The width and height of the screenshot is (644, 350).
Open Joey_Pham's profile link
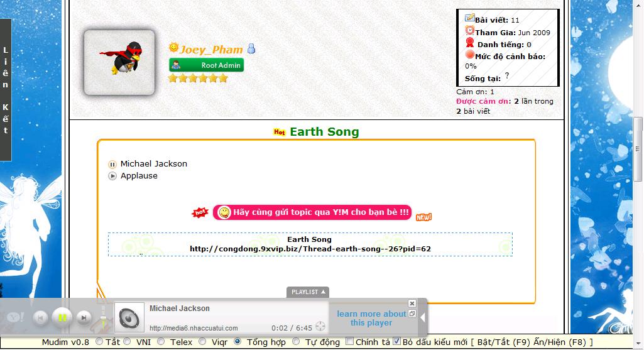[x=211, y=49]
